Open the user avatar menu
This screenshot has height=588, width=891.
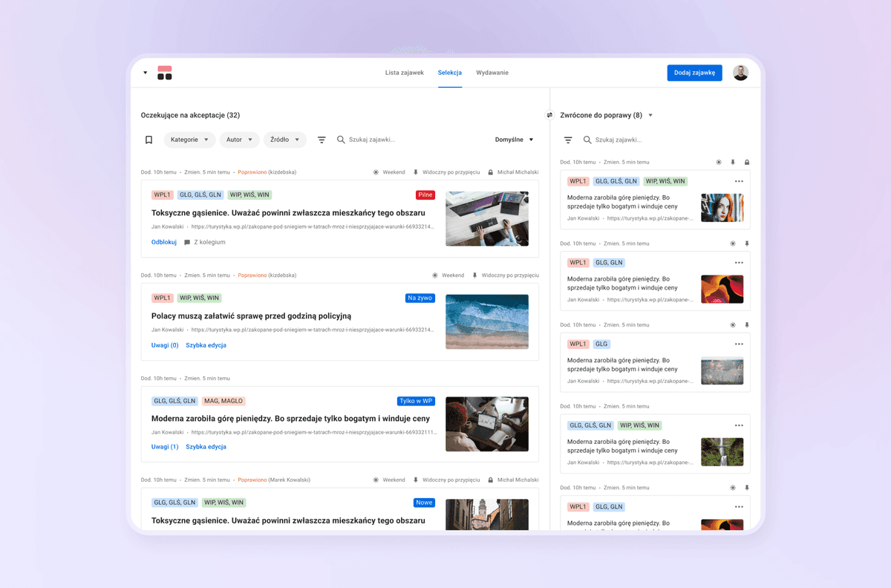point(740,73)
